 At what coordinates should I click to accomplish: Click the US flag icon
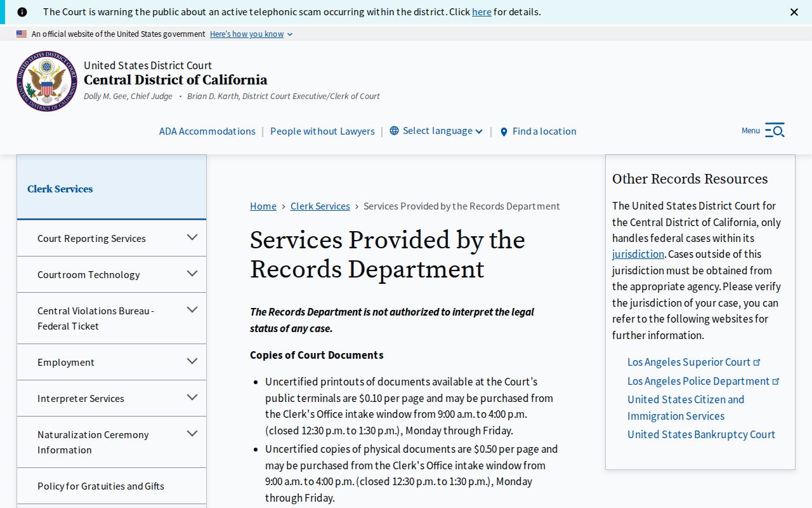22,34
